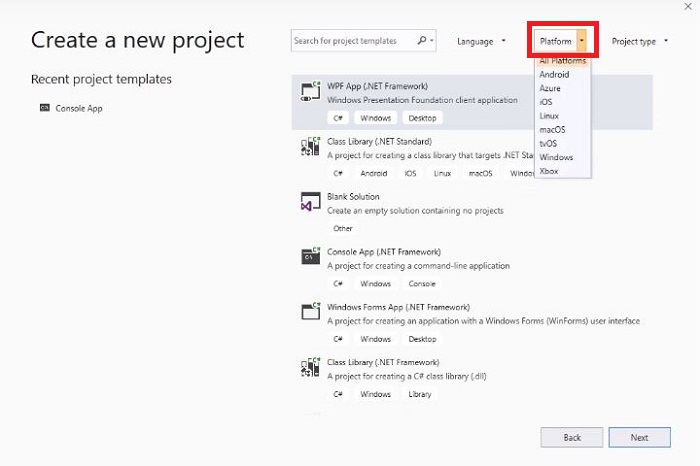Click the Console tag under Console App
The width and height of the screenshot is (700, 466).
click(x=422, y=283)
